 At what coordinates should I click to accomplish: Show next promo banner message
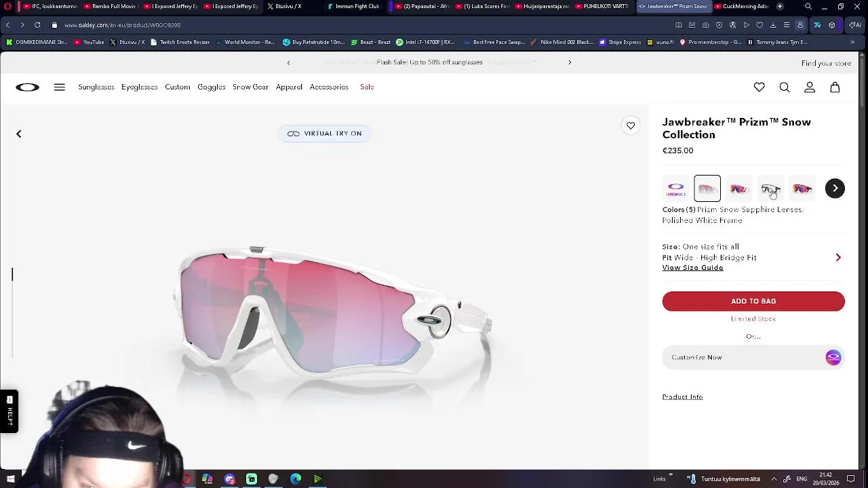click(570, 62)
